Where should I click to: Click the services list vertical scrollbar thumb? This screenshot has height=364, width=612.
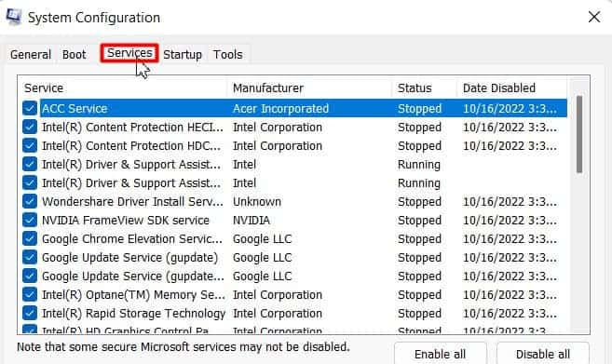(579, 134)
